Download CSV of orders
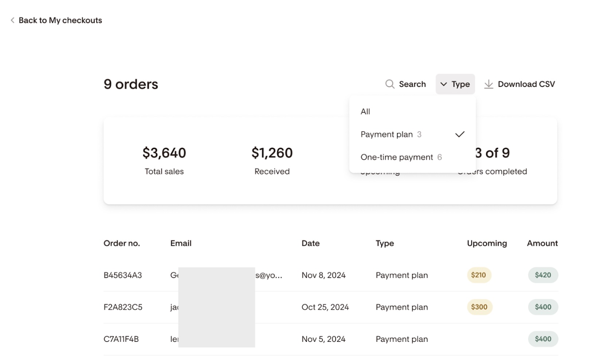 tap(526, 84)
